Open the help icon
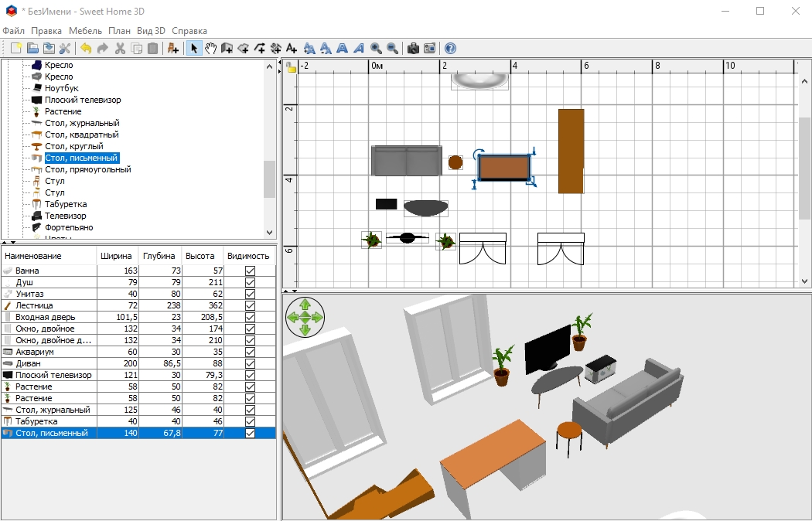This screenshot has width=812, height=521. [x=451, y=48]
